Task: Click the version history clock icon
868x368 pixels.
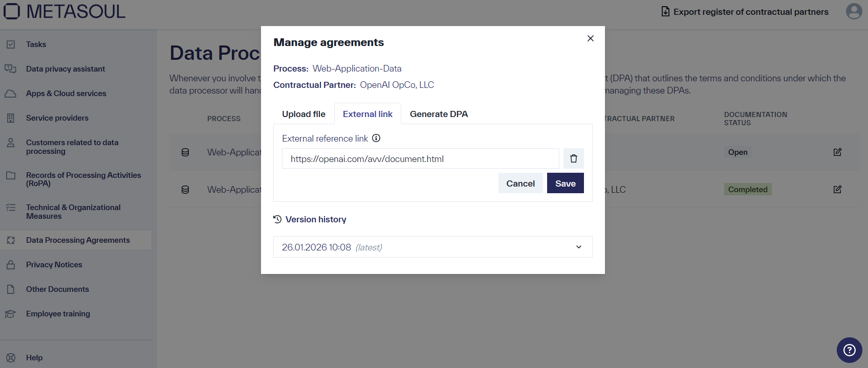Action: click(277, 219)
